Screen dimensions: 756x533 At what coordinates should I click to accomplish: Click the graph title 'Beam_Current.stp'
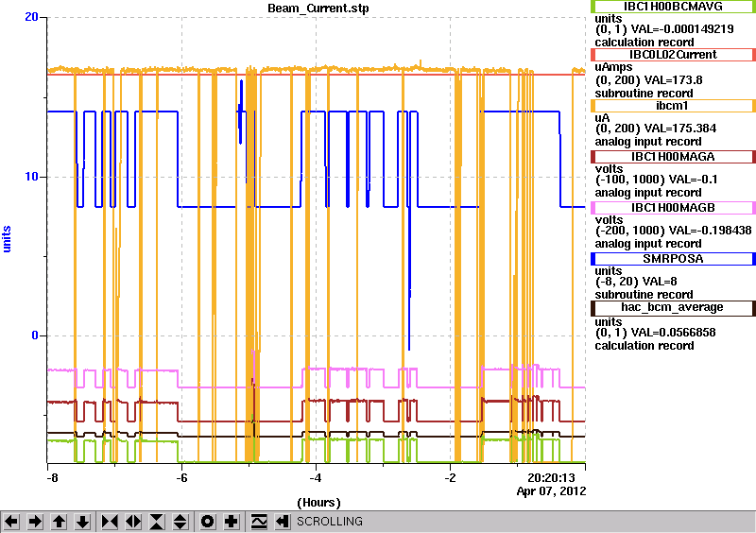(318, 9)
